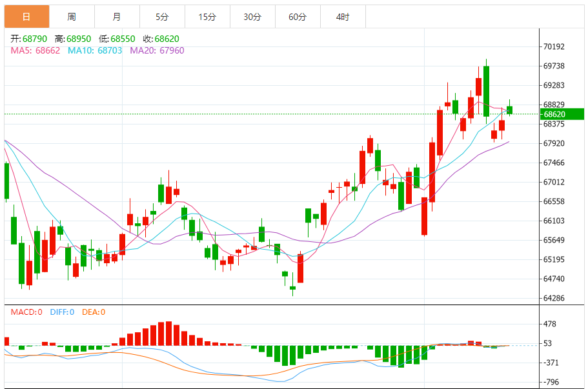Click the -371 MACD axis label
This screenshot has width=588, height=389.
tap(551, 363)
